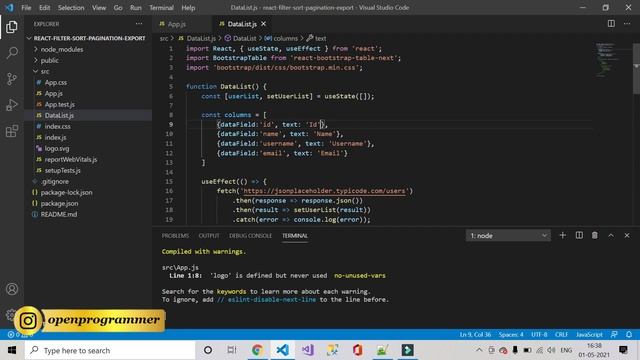Open Cortana circle icon on taskbar
The image size is (640, 360).
pos(208,350)
